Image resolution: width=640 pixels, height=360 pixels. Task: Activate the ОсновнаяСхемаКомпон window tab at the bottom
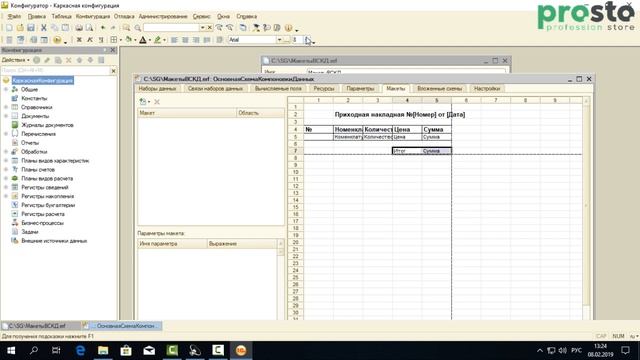click(122, 326)
